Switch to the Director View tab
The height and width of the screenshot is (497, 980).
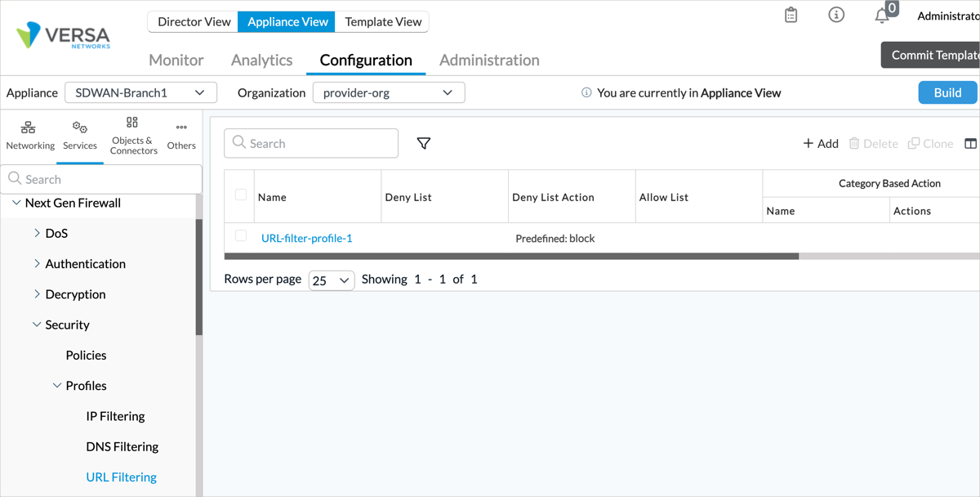point(194,22)
